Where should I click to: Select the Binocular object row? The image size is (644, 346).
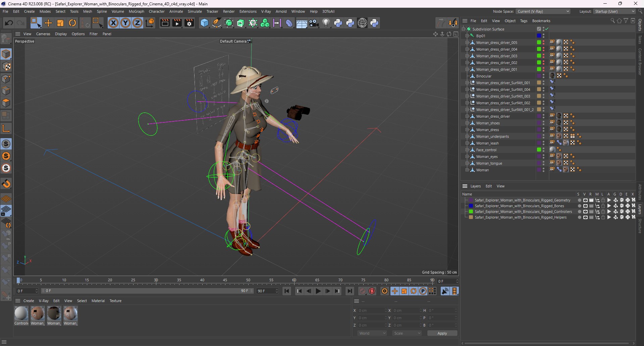point(484,76)
